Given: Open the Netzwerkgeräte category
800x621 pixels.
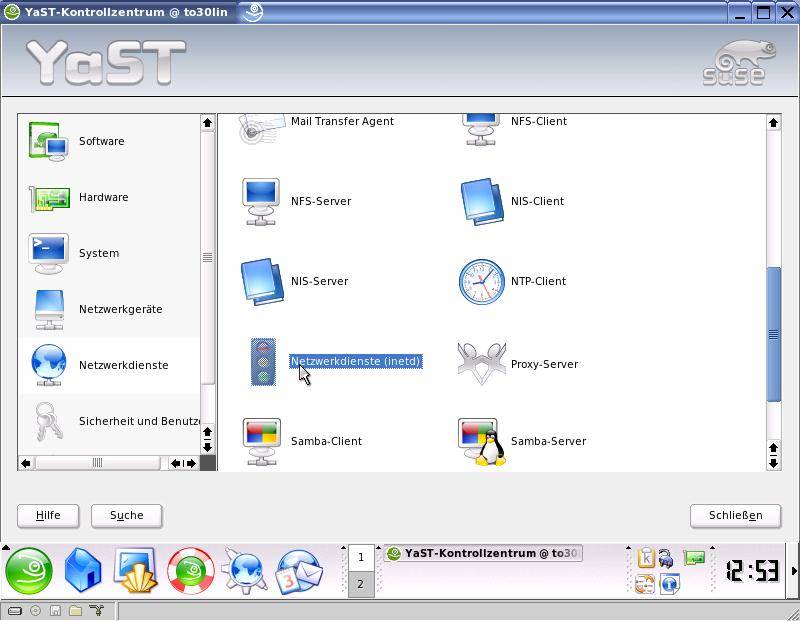Looking at the screenshot, I should [x=109, y=309].
